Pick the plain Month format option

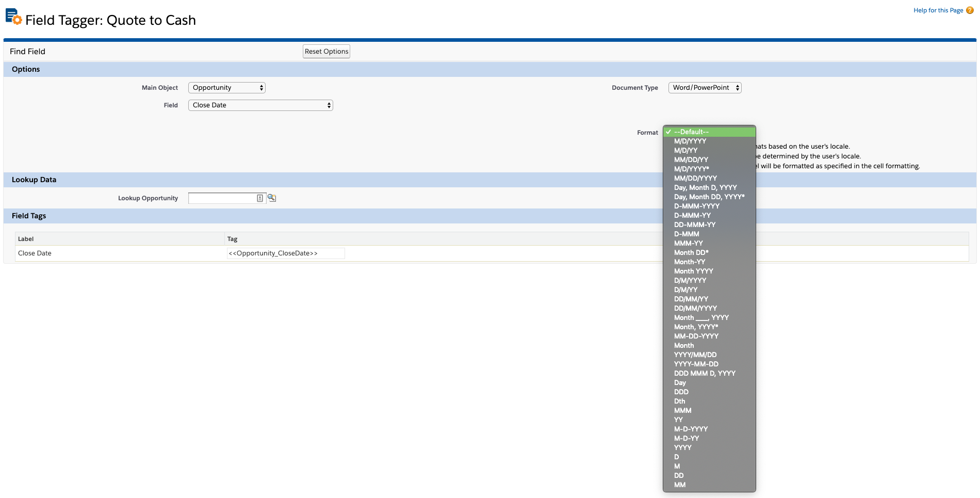[x=709, y=346]
